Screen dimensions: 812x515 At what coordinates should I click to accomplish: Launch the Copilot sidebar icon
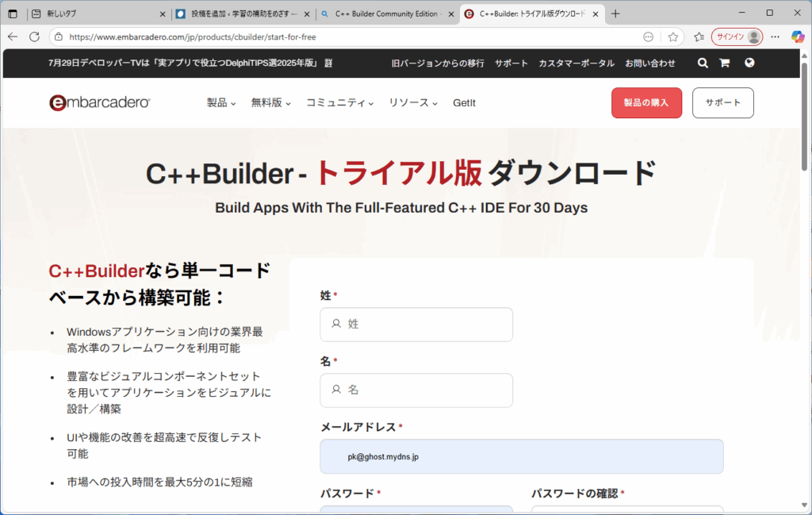[x=798, y=37]
